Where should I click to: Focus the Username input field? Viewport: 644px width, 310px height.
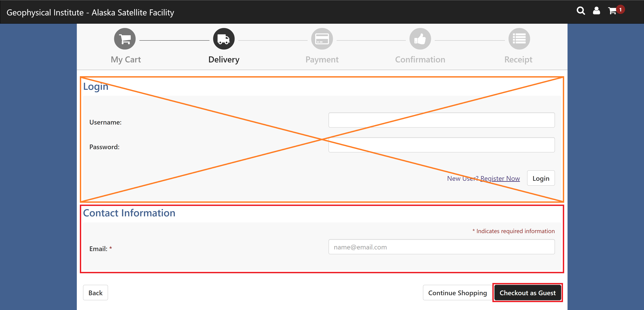(441, 120)
